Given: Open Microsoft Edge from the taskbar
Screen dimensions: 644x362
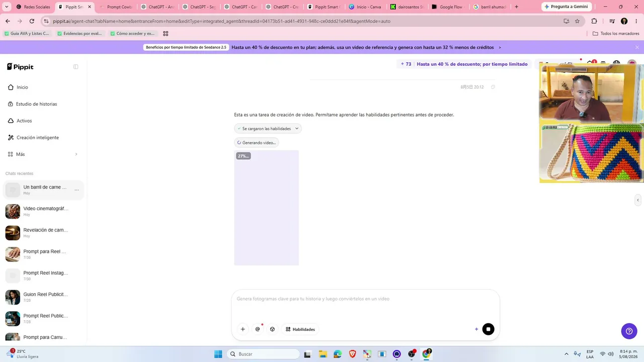Looking at the screenshot, I should pos(337,354).
